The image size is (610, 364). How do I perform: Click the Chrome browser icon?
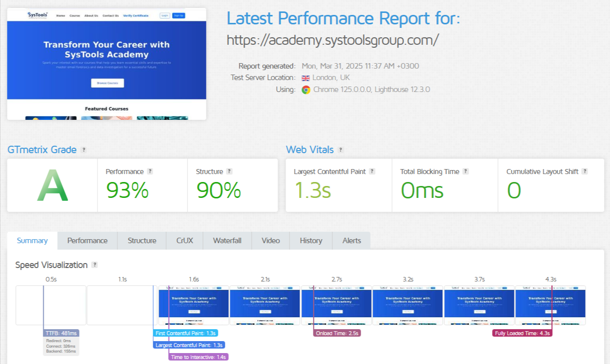(305, 90)
